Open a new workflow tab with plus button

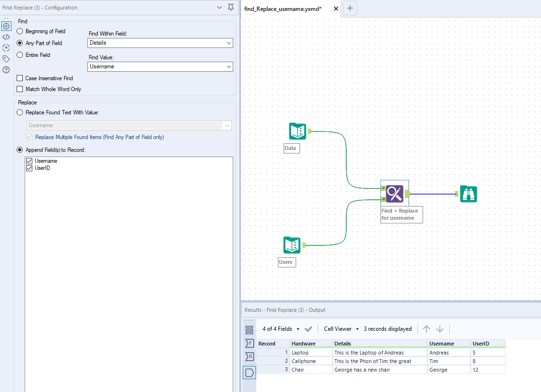coord(350,8)
